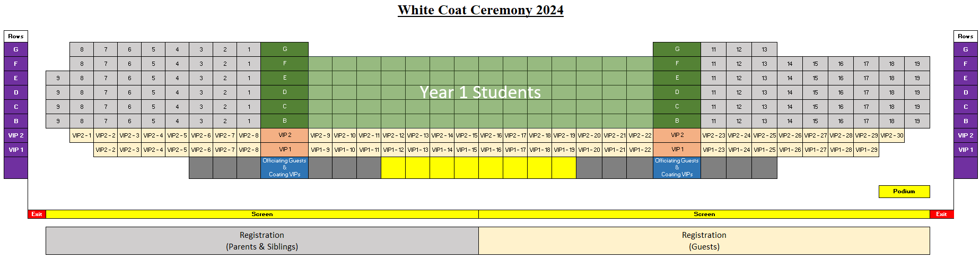Screen dimensions: 980x258
Task: Choose seat 11 in row G
Action: tap(714, 49)
